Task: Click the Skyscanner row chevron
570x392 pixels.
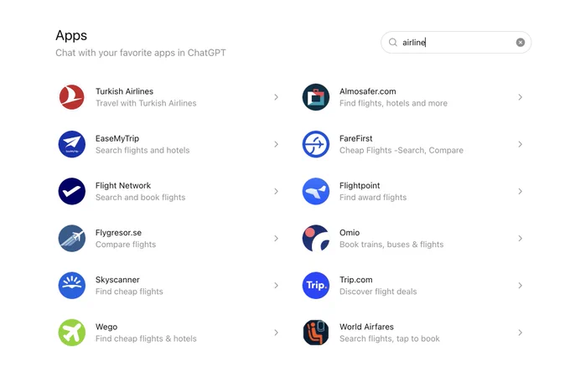Action: [277, 285]
